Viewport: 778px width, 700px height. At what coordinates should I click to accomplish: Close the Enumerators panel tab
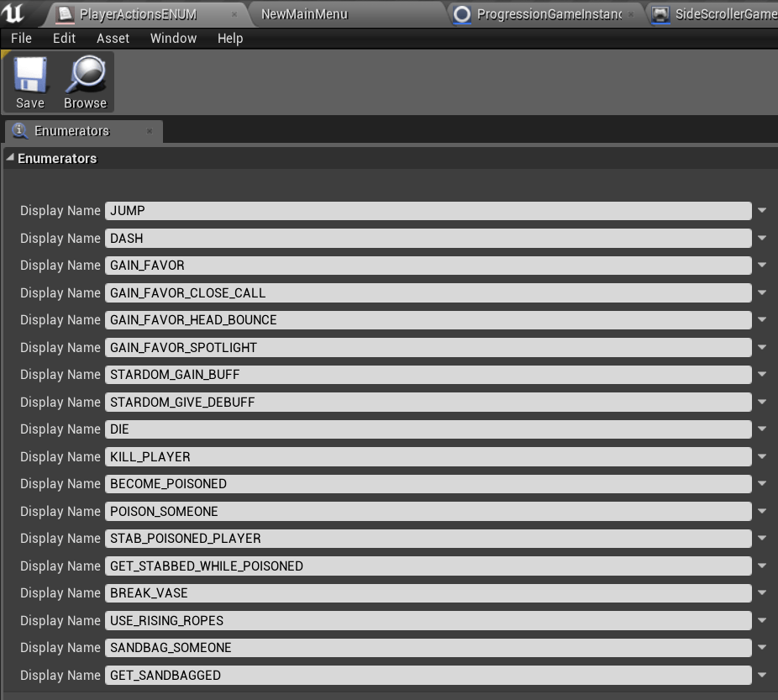point(150,131)
